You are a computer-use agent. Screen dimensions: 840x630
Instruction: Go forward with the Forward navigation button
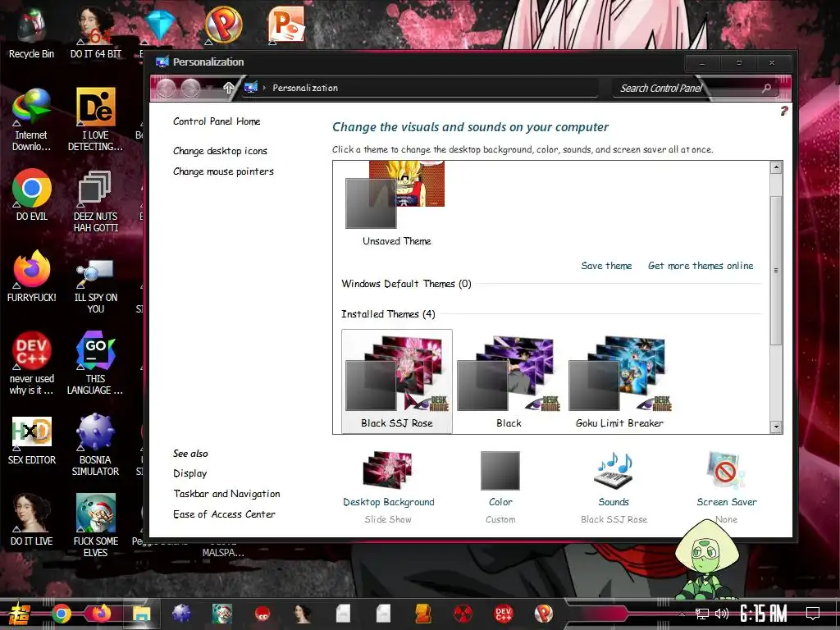(x=190, y=88)
